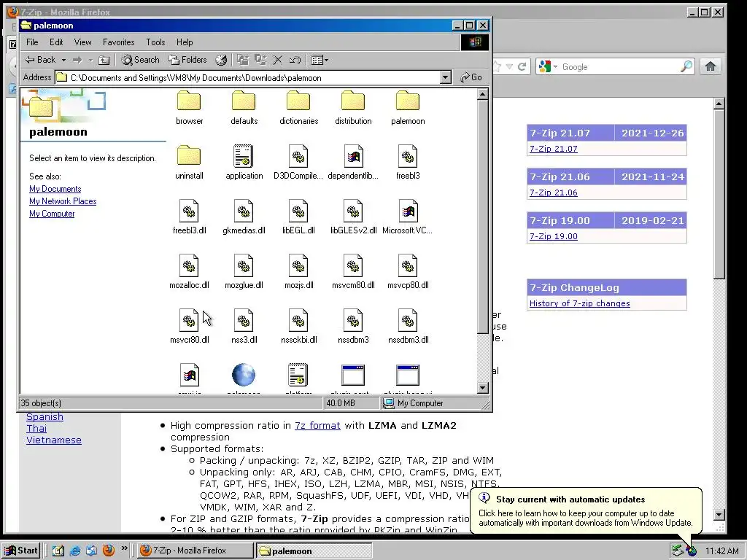Click the Start button
The image size is (747, 560).
(x=21, y=551)
